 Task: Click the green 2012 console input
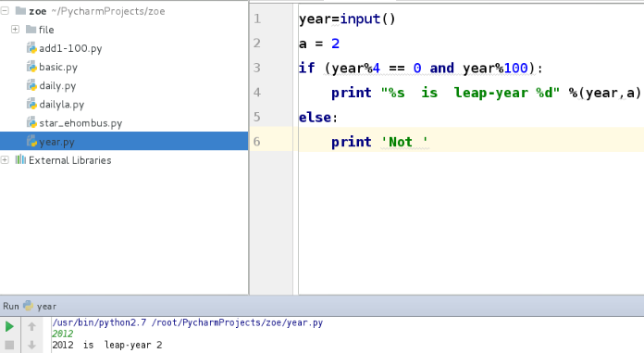(62, 334)
